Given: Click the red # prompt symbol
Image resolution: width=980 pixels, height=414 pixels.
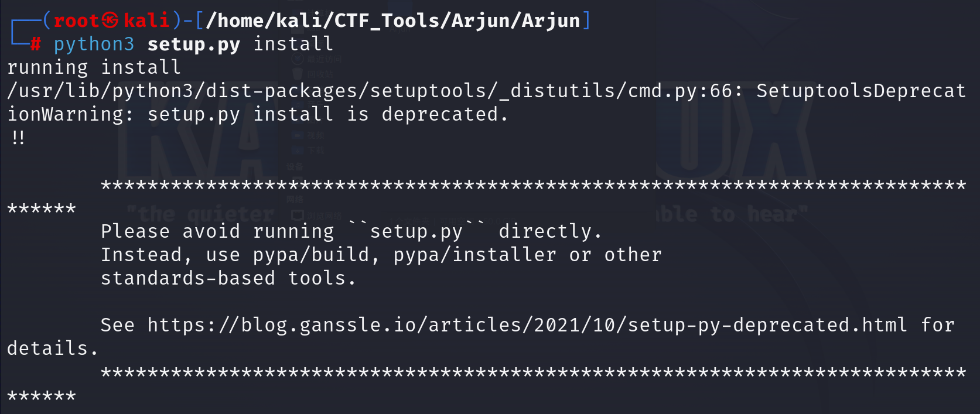Looking at the screenshot, I should click(36, 44).
